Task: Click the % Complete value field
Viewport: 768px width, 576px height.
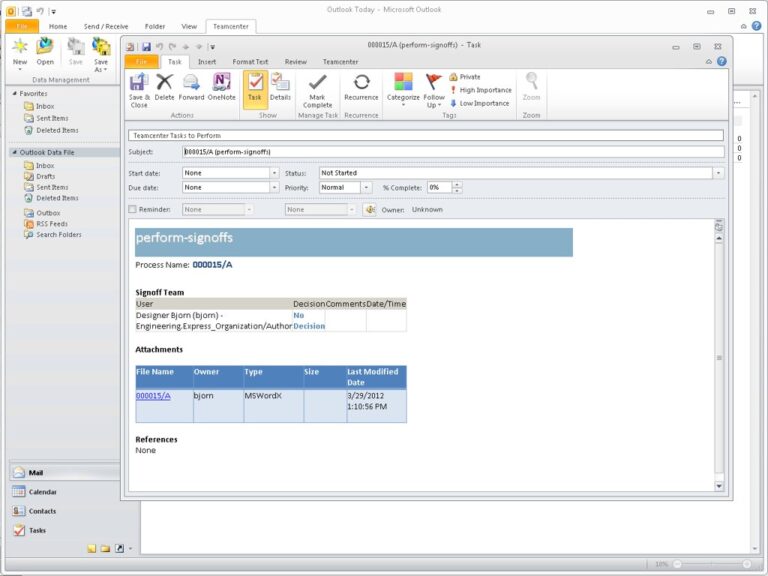Action: tap(439, 188)
